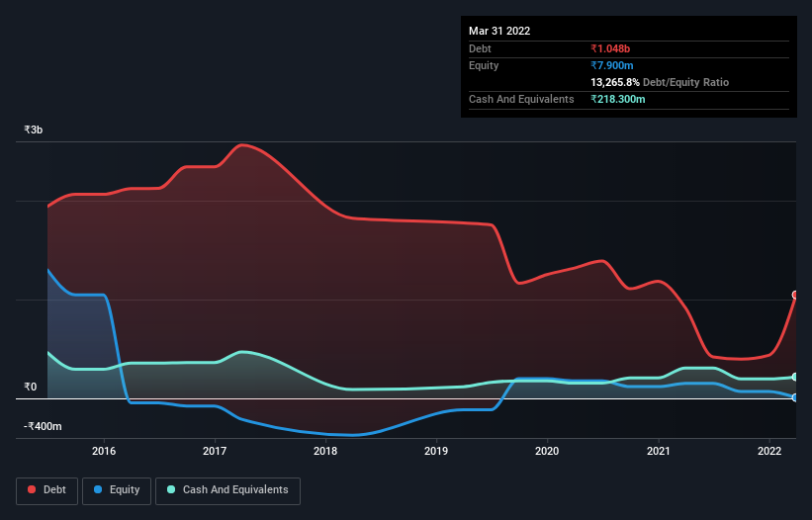The height and width of the screenshot is (520, 812).
Task: Toggle Cash And Equivalents legend button
Action: click(x=227, y=490)
